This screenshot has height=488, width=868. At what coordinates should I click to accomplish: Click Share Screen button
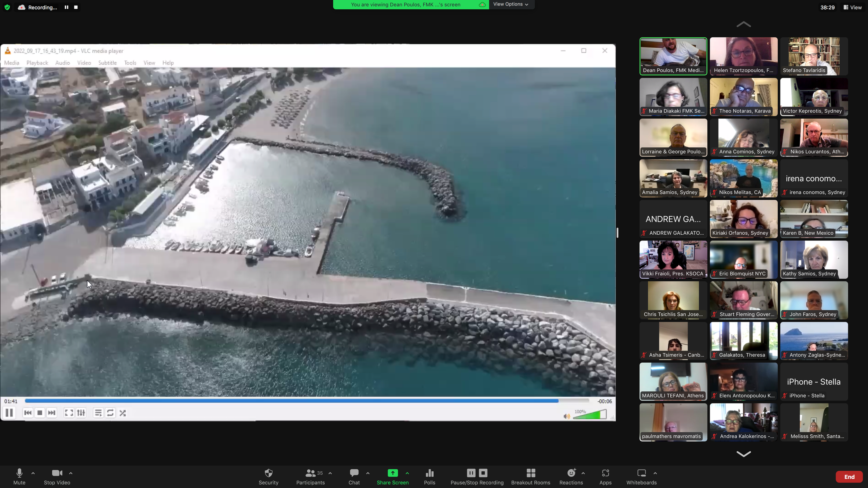coord(392,476)
